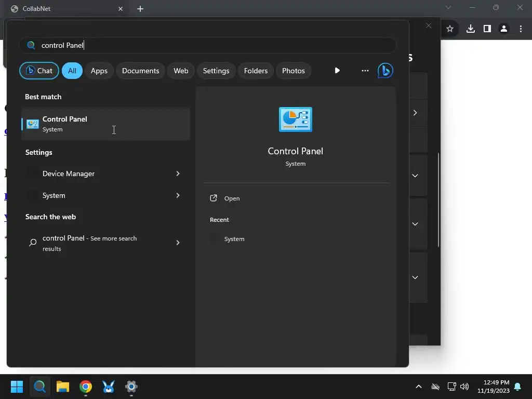This screenshot has height=399, width=532.
Task: Open System settings result
Action: tap(105, 195)
